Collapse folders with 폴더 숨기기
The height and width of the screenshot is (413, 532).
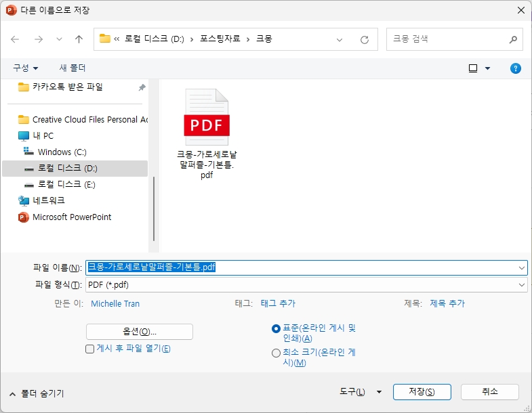pyautogui.click(x=37, y=393)
